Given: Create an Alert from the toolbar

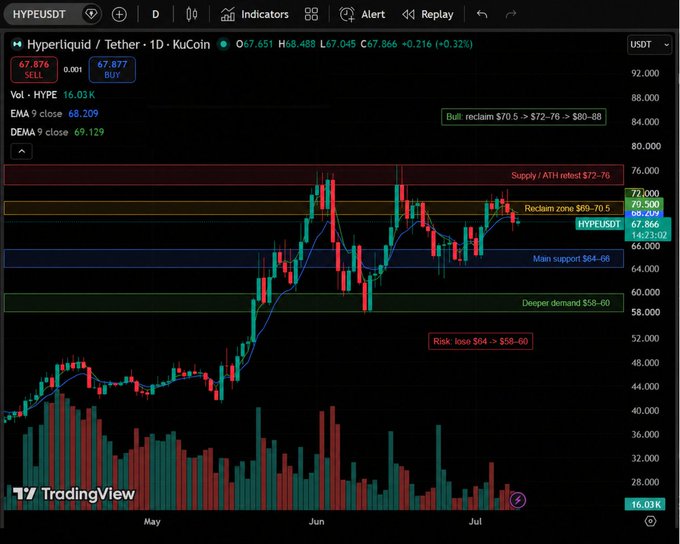Looking at the screenshot, I should point(362,14).
